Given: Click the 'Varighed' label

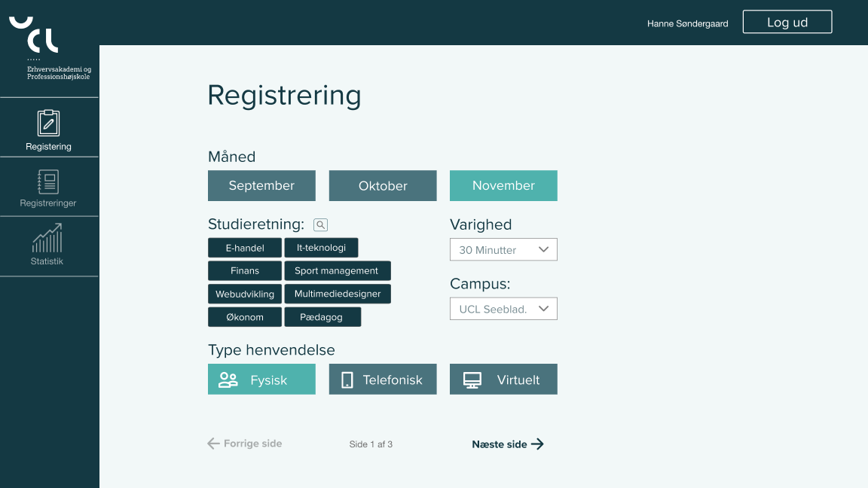Looking at the screenshot, I should pyautogui.click(x=481, y=224).
